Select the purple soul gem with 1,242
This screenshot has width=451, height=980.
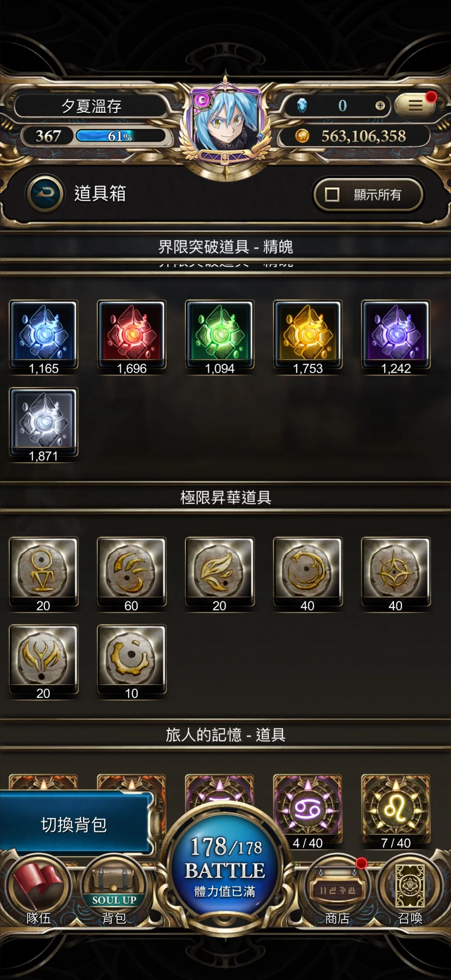pos(396,337)
